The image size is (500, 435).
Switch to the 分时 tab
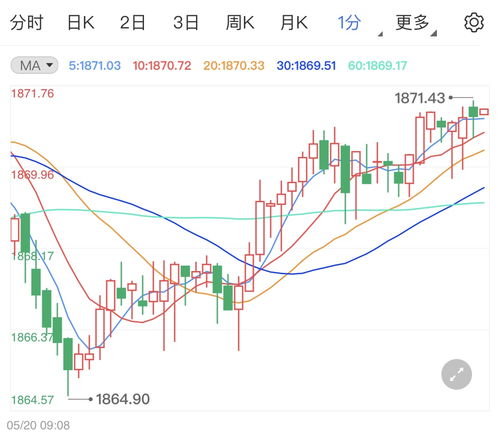[27, 23]
